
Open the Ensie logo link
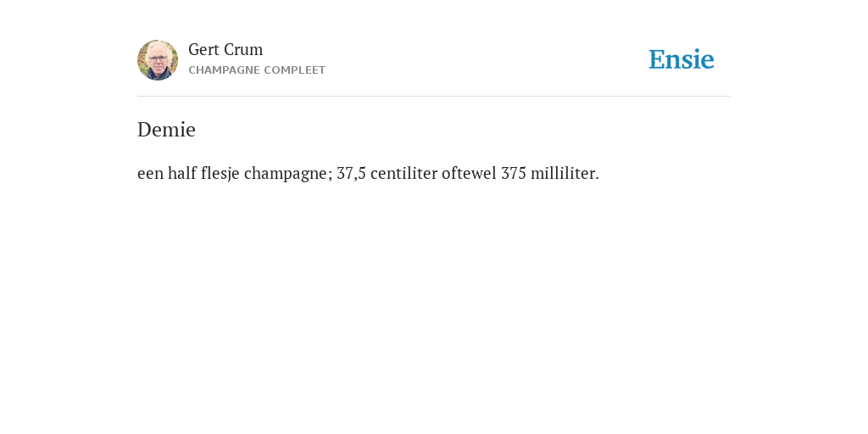point(682,59)
